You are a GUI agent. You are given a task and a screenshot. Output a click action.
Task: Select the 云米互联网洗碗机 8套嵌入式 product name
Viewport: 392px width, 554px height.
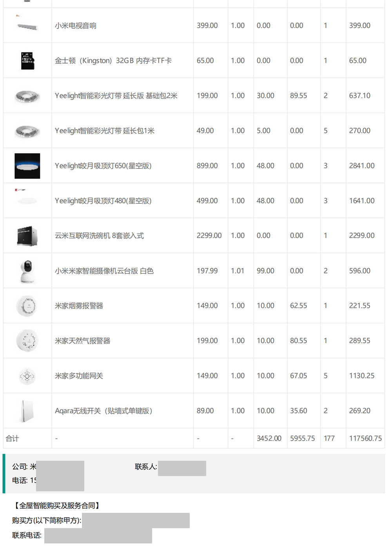(100, 235)
